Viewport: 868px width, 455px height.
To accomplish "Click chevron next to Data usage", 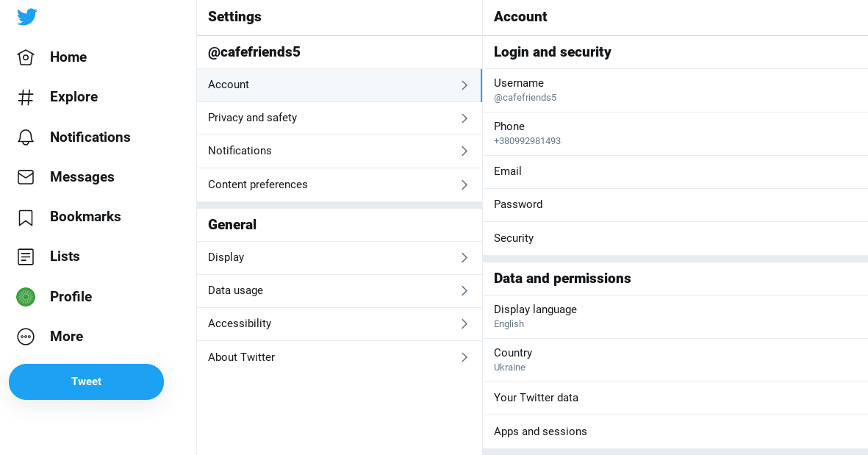I will pos(464,291).
